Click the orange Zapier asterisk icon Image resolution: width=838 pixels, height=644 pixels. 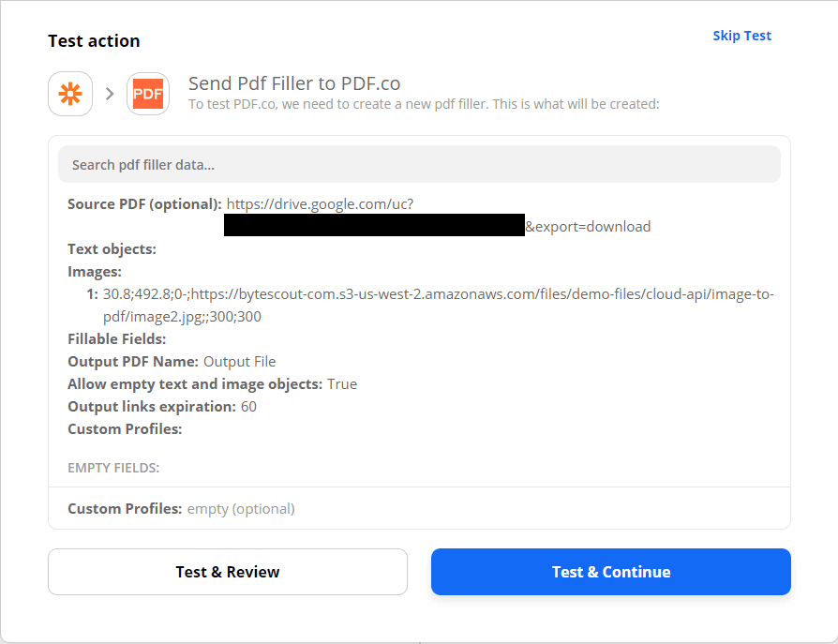[70, 94]
